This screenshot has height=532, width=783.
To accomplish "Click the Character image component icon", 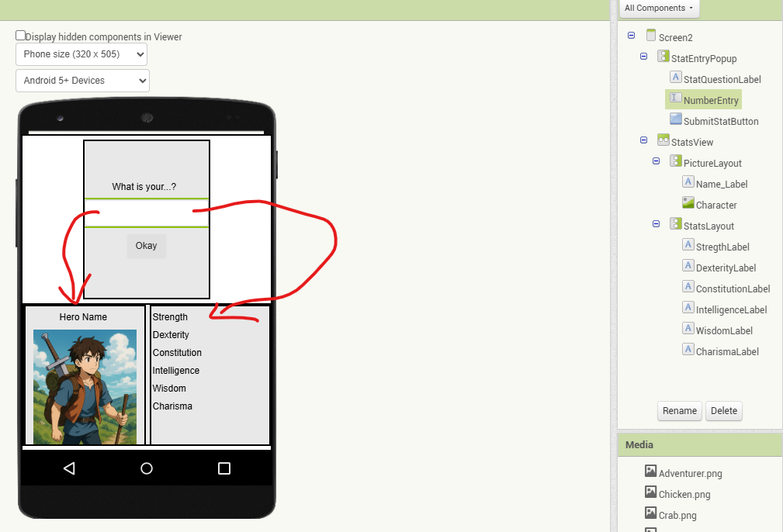I will [688, 203].
